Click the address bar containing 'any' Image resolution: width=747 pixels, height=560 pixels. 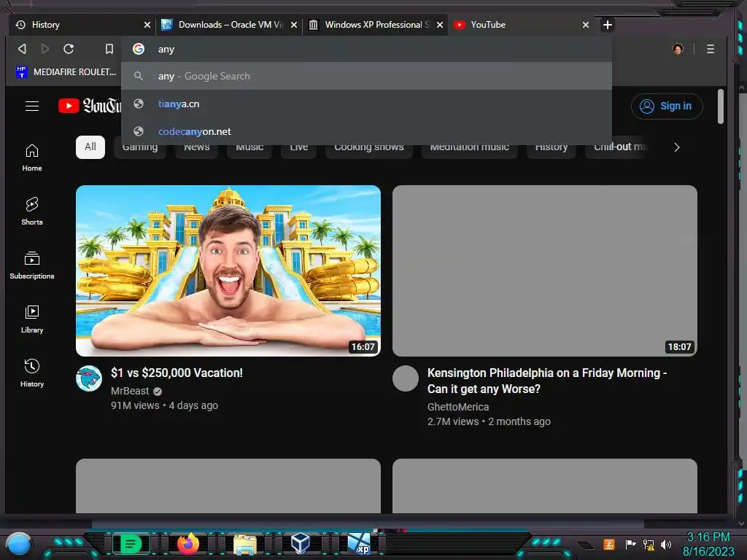tap(366, 49)
